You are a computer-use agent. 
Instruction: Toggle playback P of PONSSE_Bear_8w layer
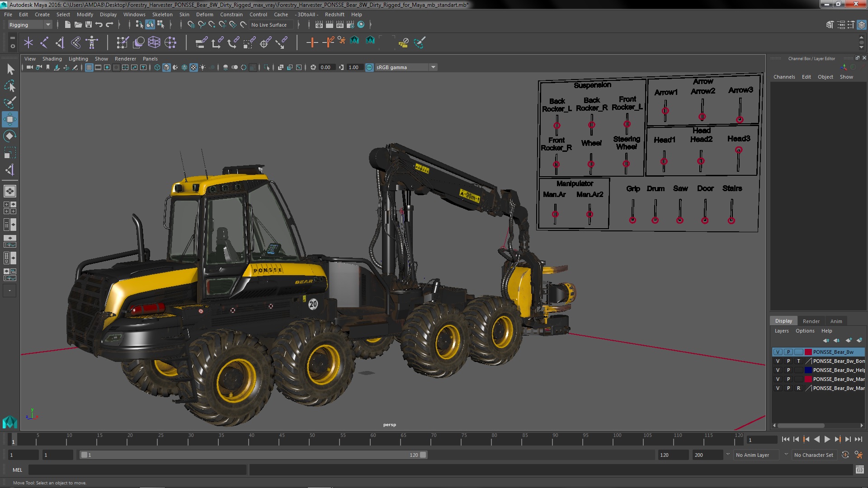(x=788, y=352)
